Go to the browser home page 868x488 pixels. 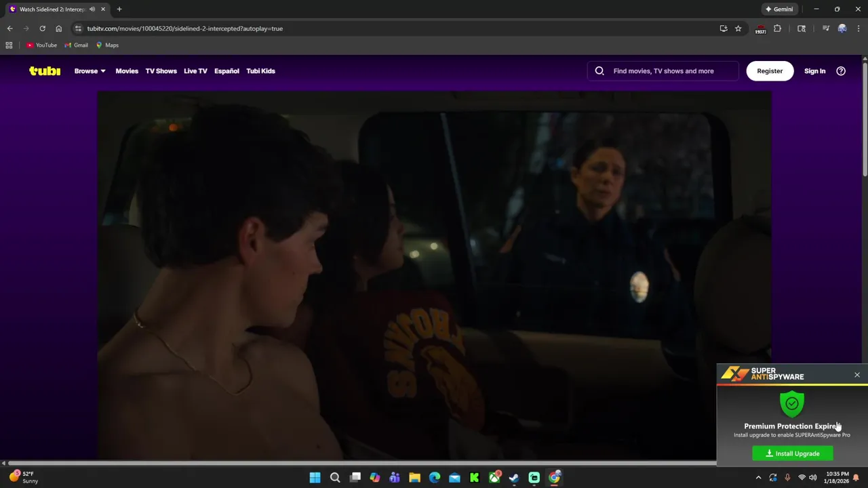coord(58,28)
